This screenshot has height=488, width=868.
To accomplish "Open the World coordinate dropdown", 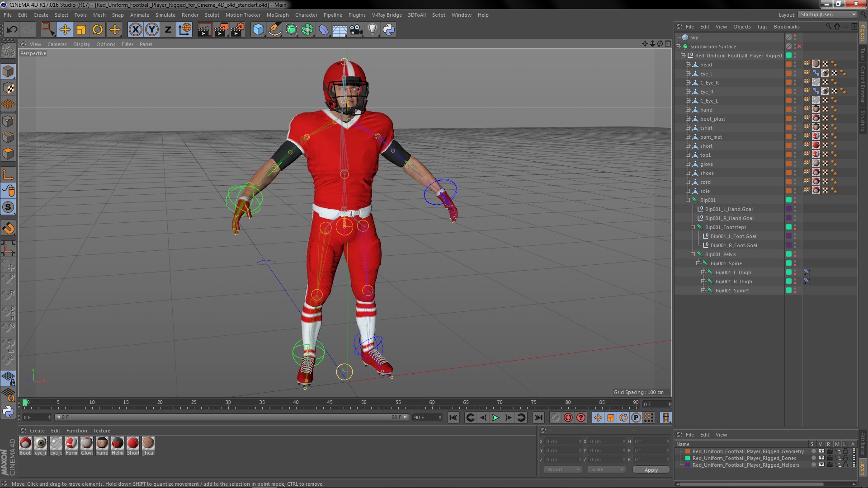I will [x=562, y=469].
